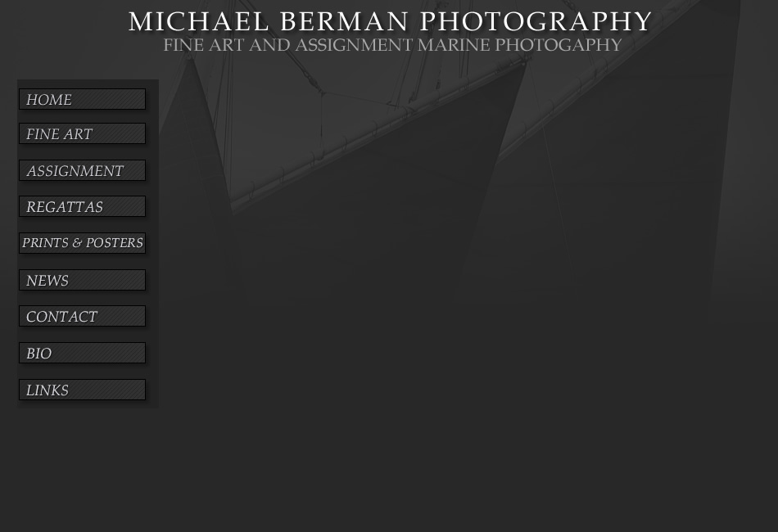Click FINE ART words in subtitle
778x532 pixels.
coord(204,45)
